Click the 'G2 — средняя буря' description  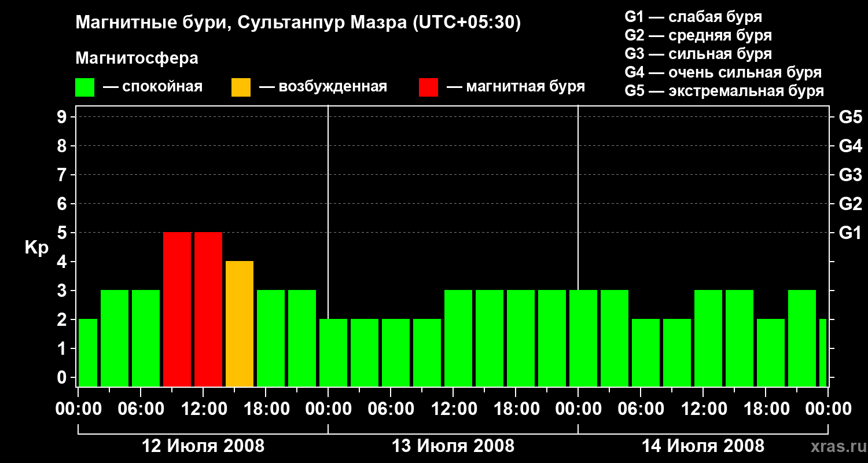[x=698, y=35]
